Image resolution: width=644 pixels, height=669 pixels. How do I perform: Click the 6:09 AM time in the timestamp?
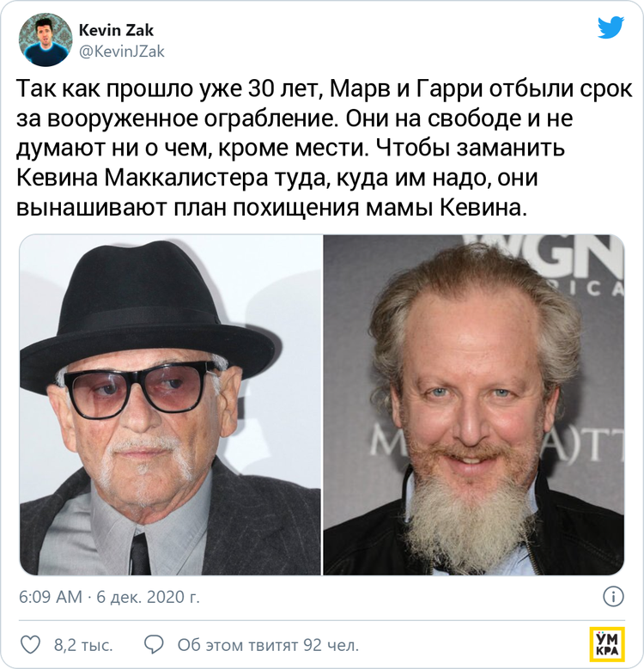tap(51, 597)
